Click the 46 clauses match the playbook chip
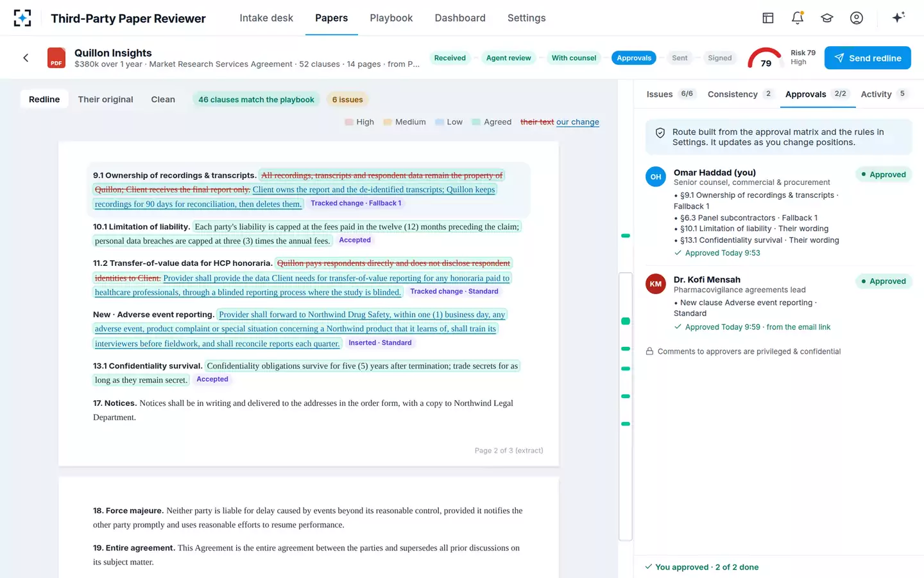 pos(256,100)
